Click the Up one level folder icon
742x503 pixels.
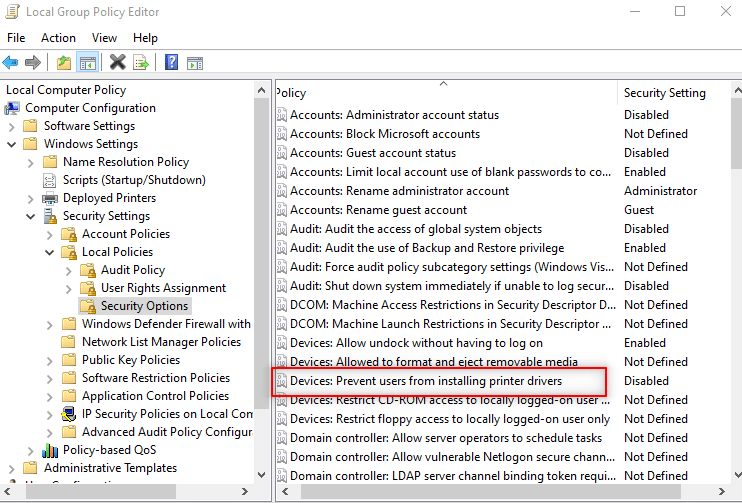click(x=64, y=62)
